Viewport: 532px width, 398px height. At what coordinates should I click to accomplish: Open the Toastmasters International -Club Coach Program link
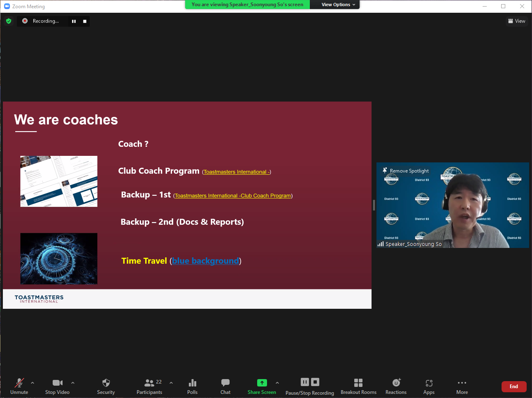(x=233, y=196)
